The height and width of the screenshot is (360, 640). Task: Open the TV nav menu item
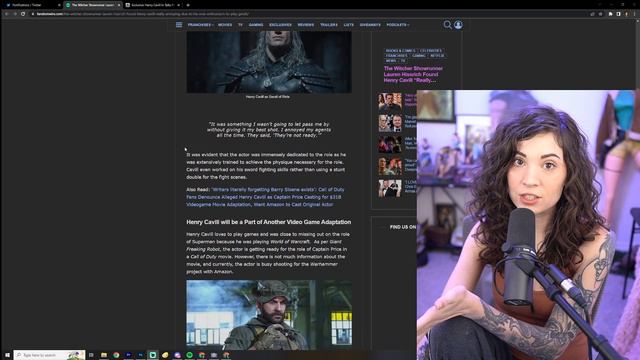coord(240,25)
